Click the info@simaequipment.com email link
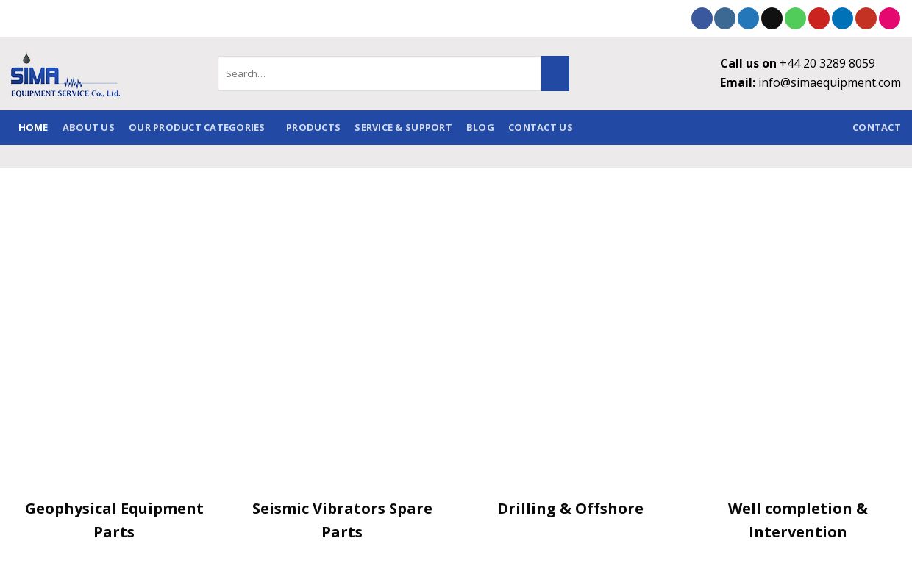This screenshot has width=912, height=588. [830, 82]
